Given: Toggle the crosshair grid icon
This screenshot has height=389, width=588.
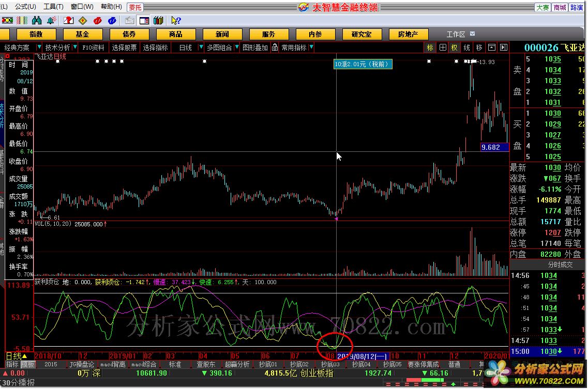Looking at the screenshot, I should click(x=443, y=48).
